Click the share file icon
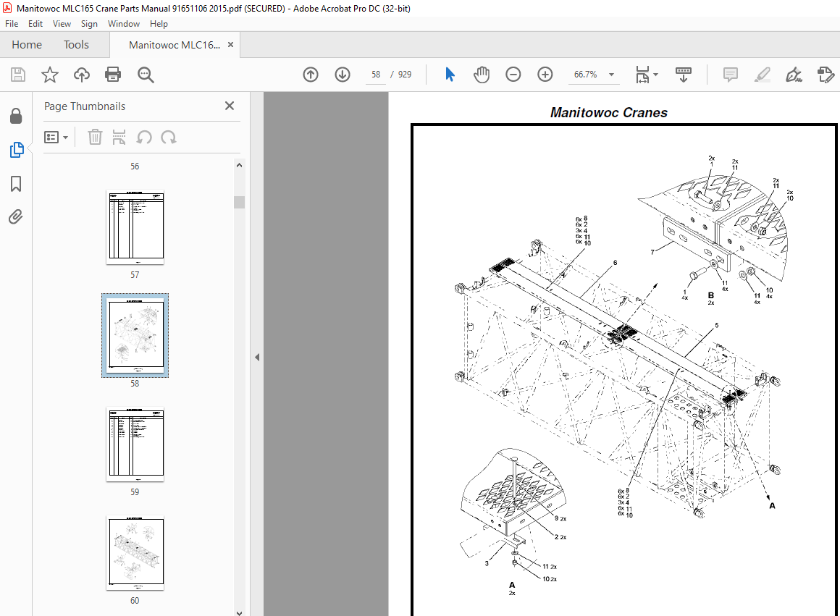840x616 pixels. [x=826, y=75]
